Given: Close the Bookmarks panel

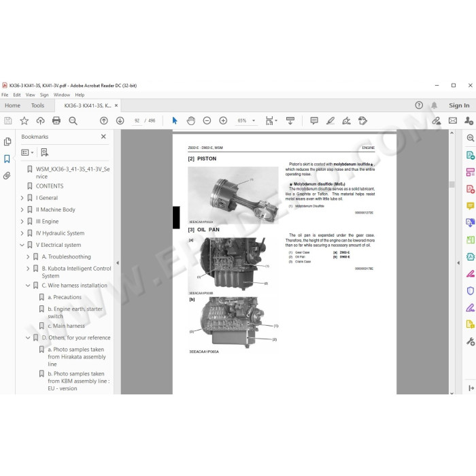Looking at the screenshot, I should 103,137.
